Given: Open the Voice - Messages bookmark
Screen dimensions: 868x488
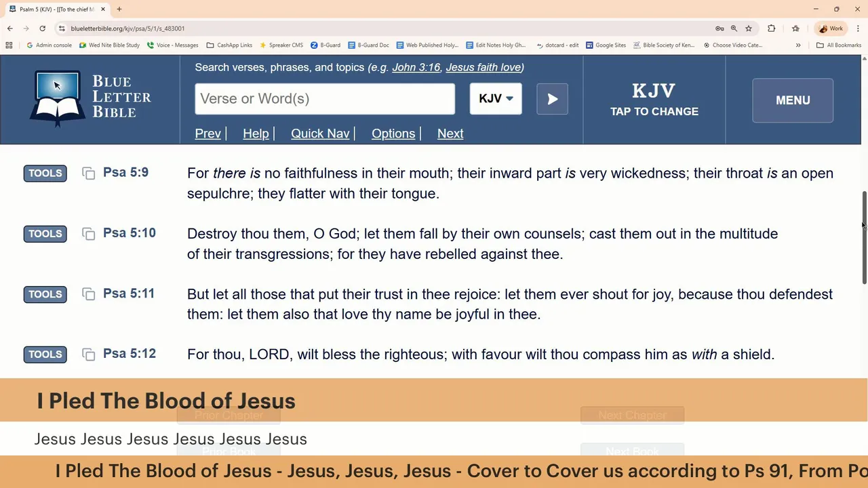Looking at the screenshot, I should point(172,45).
